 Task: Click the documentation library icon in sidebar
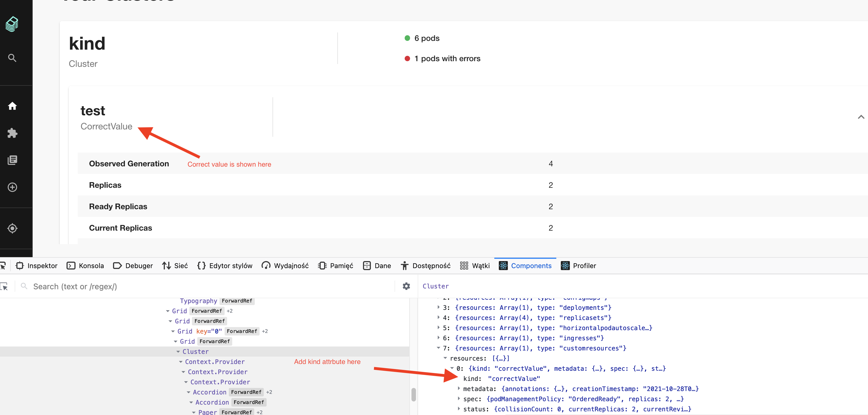coord(12,160)
